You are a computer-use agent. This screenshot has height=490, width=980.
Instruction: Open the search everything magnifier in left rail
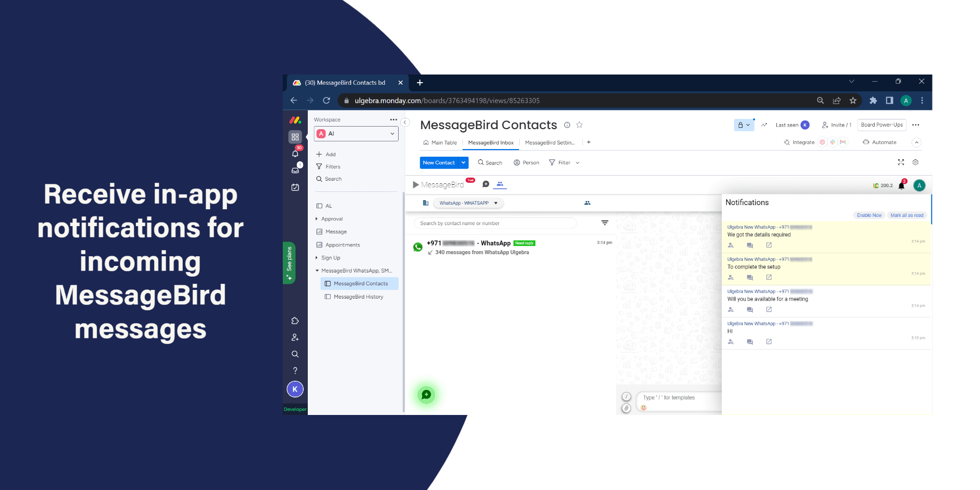click(295, 354)
